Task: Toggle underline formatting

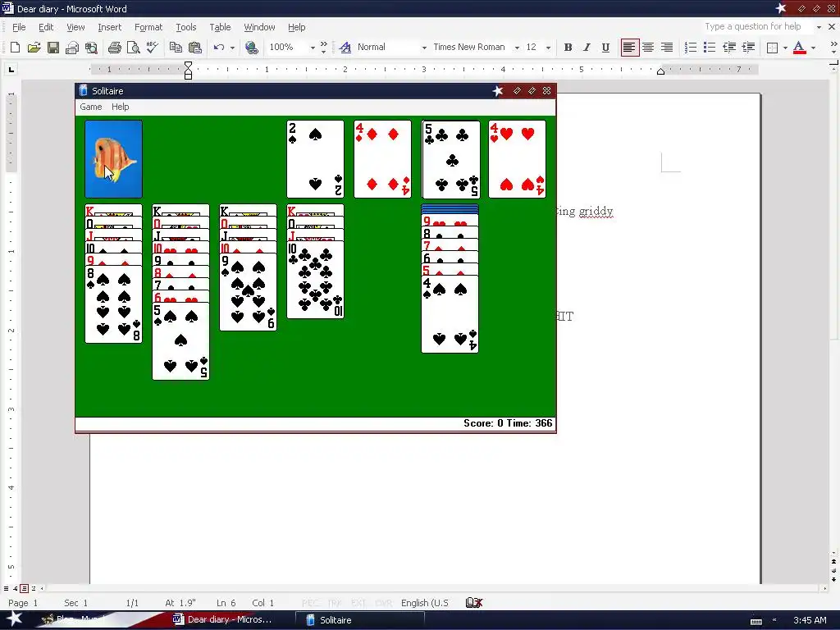Action: coord(606,47)
